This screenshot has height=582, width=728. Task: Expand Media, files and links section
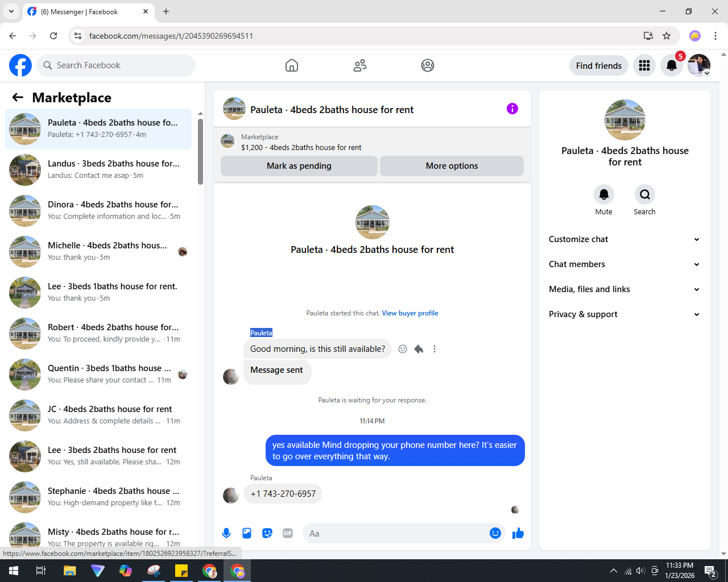(625, 289)
